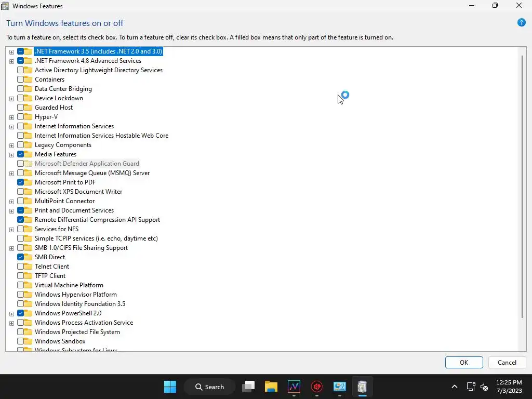Click the blue help question mark icon
The height and width of the screenshot is (399, 532).
click(x=521, y=23)
